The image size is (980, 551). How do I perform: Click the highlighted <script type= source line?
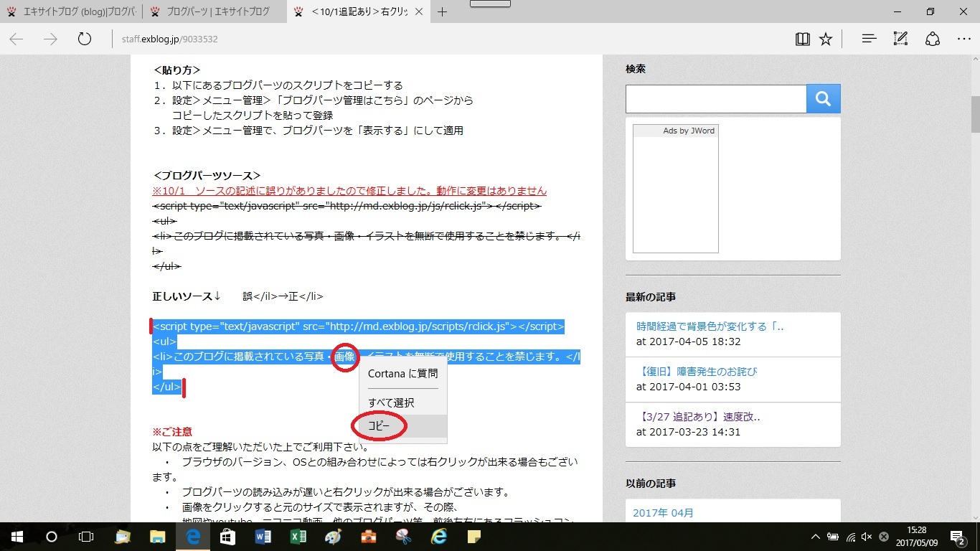point(358,326)
